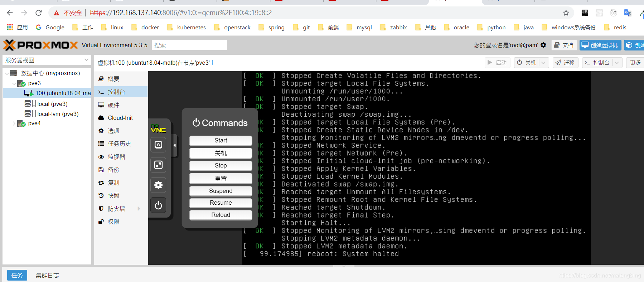Click the browser forward arrow
Image resolution: width=644 pixels, height=282 pixels.
pos(24,13)
